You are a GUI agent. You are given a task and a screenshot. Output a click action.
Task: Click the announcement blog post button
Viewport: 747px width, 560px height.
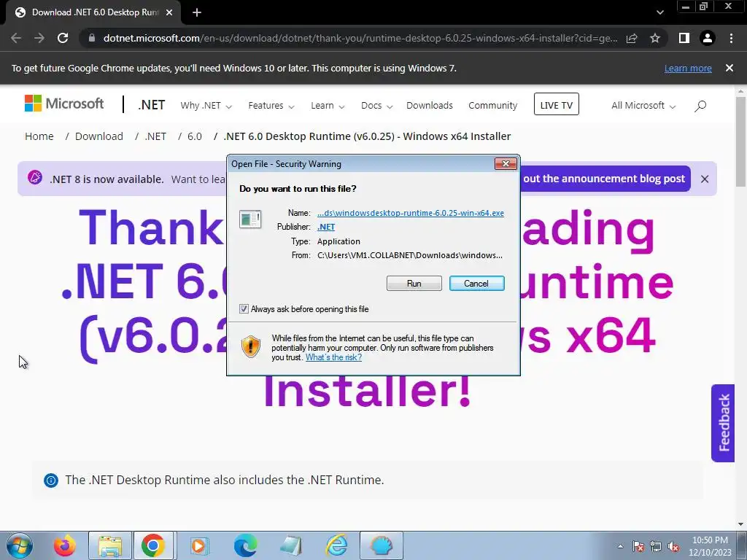(x=605, y=179)
